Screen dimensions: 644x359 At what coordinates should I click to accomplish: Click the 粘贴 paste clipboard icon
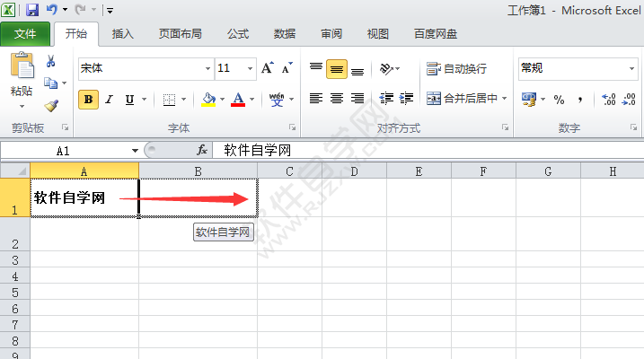point(22,65)
